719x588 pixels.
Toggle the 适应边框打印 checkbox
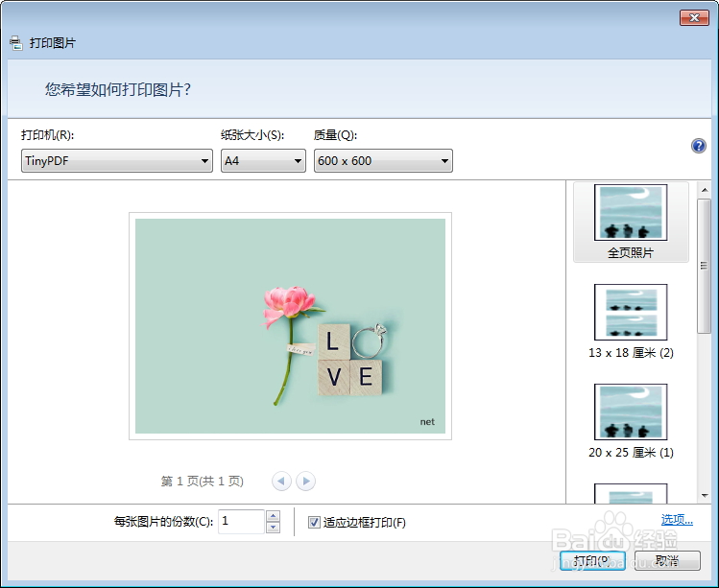(x=314, y=523)
